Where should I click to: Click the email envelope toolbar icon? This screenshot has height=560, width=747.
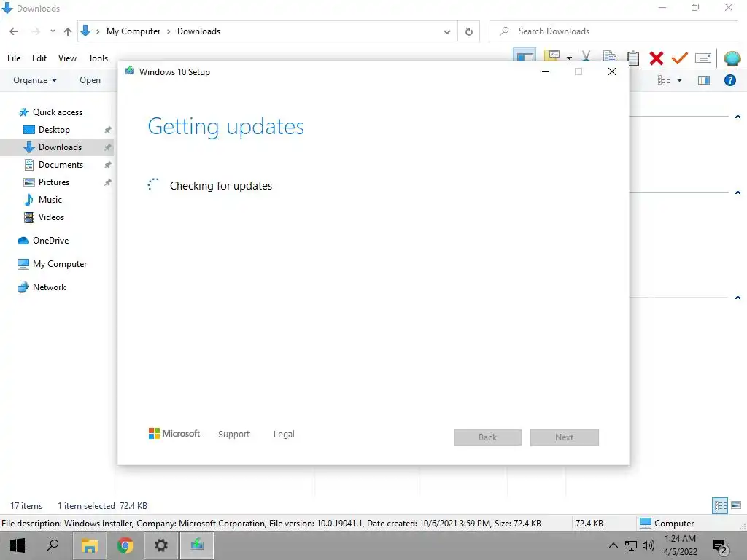pyautogui.click(x=703, y=58)
